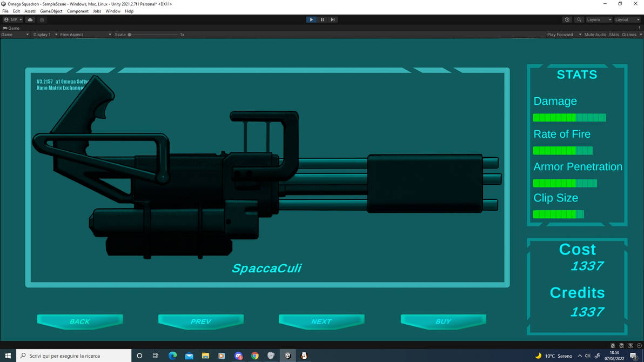Click the minigun weapon image
The width and height of the screenshot is (644, 362).
[x=267, y=167]
